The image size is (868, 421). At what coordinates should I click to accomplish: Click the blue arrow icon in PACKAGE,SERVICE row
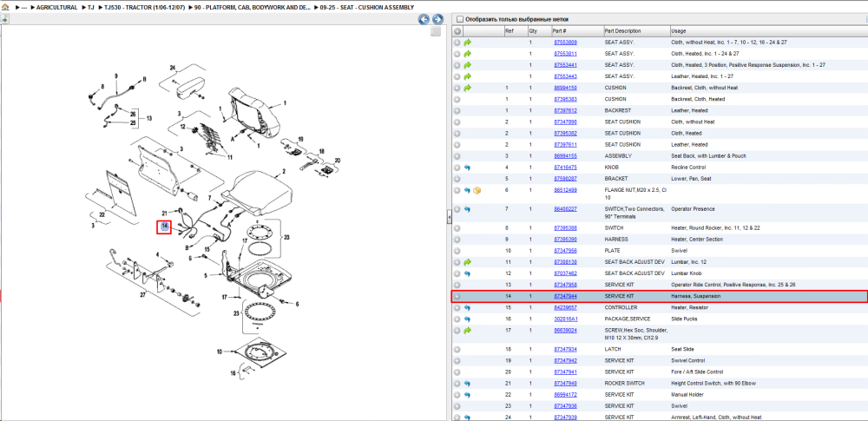(467, 319)
